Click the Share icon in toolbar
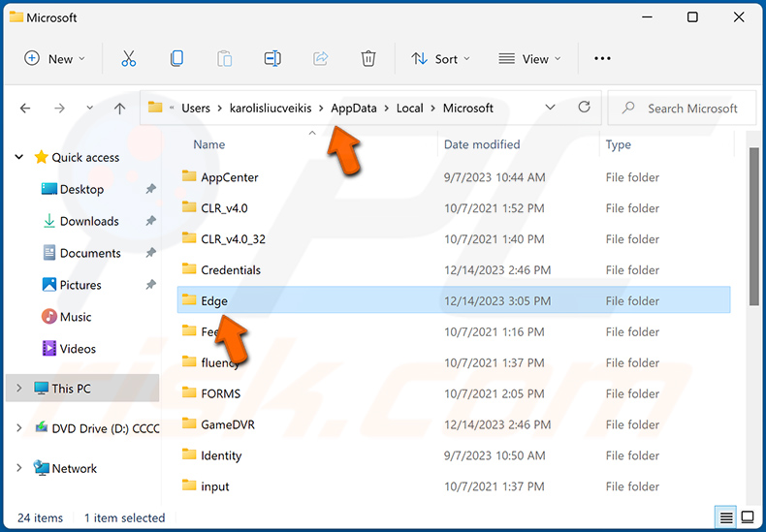 click(x=321, y=58)
